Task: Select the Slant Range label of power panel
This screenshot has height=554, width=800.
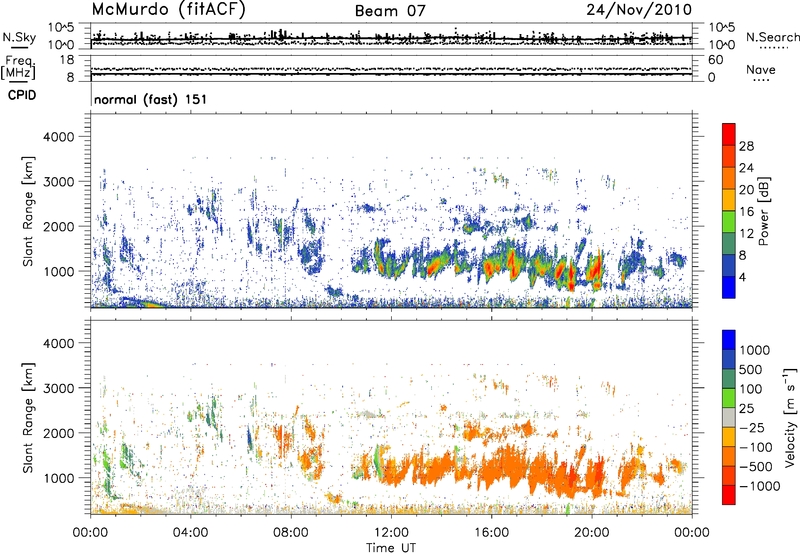Action: 28,211
